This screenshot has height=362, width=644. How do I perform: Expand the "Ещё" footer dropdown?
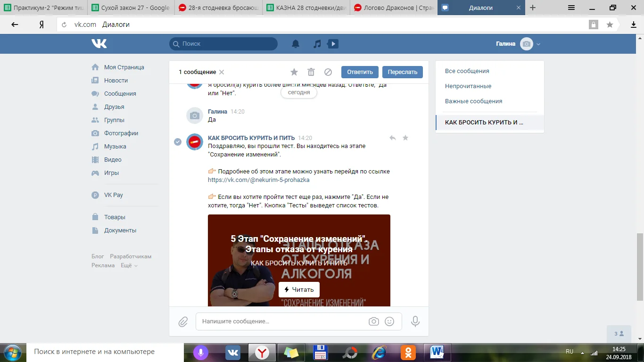click(129, 265)
